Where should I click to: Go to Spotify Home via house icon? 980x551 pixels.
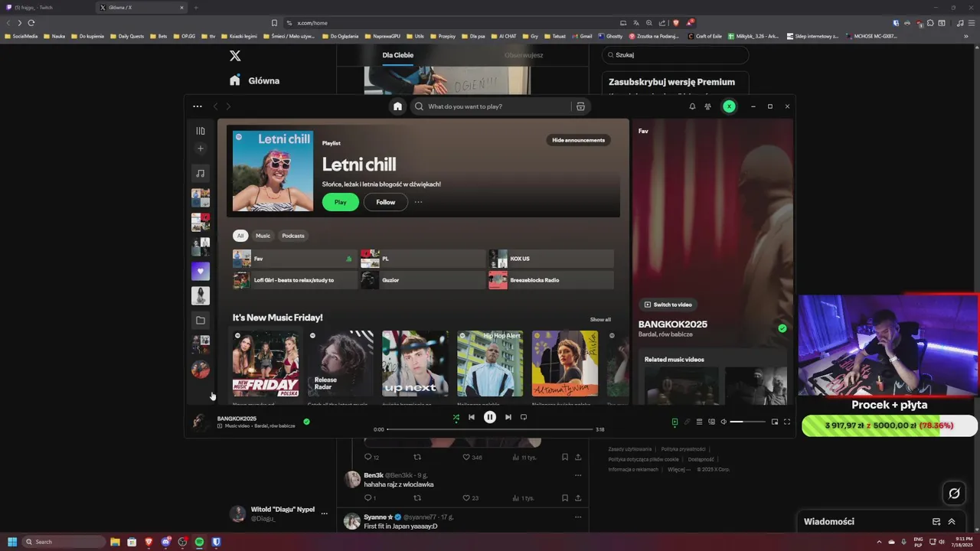tap(397, 106)
